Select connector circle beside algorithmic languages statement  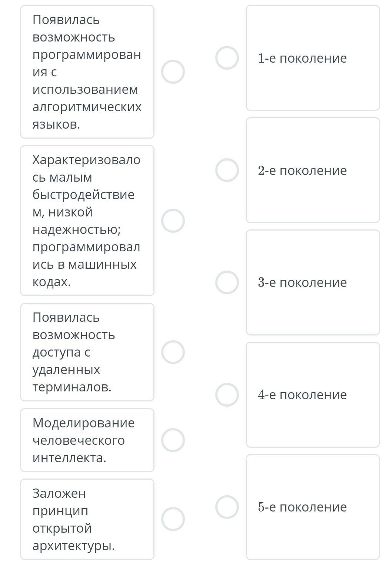point(173,72)
